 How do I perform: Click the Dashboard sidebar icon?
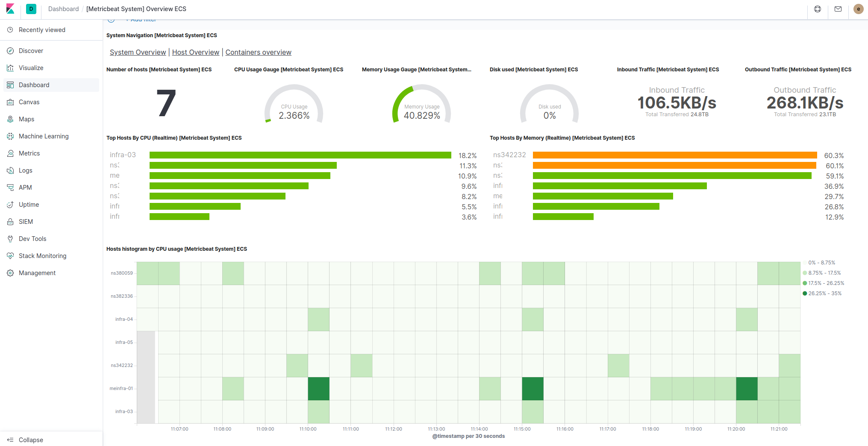pyautogui.click(x=10, y=85)
